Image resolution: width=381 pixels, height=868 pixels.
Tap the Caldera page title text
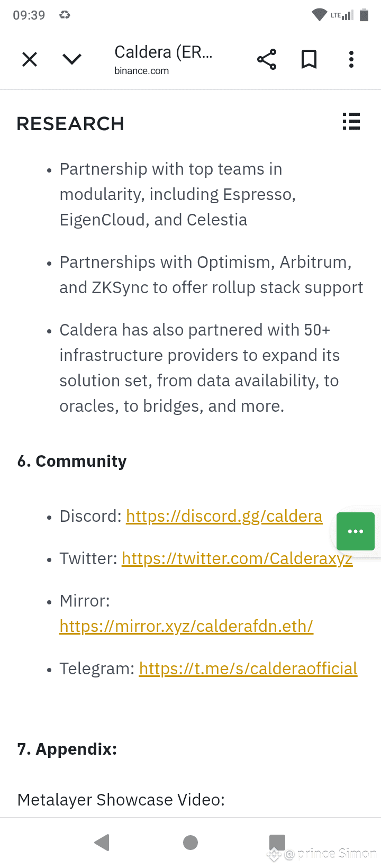[164, 52]
